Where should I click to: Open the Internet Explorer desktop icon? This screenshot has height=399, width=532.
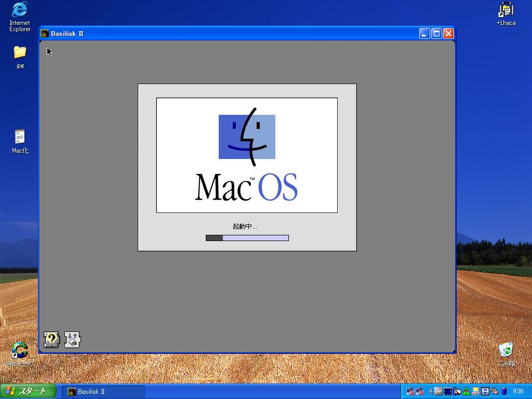click(x=20, y=17)
